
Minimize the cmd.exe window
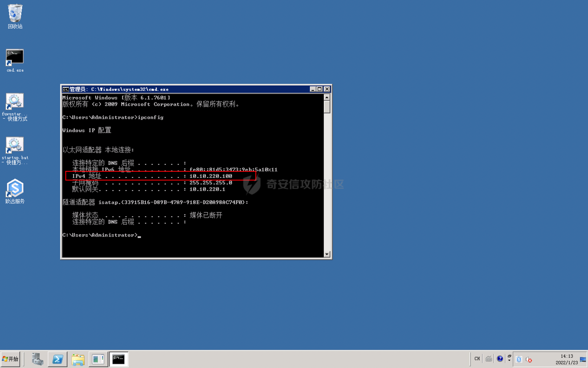tap(313, 89)
